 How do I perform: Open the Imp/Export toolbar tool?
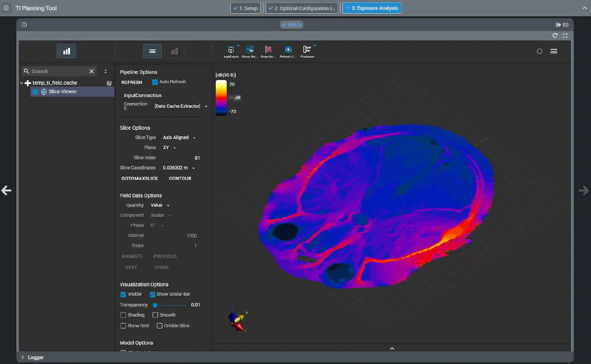[x=231, y=50]
